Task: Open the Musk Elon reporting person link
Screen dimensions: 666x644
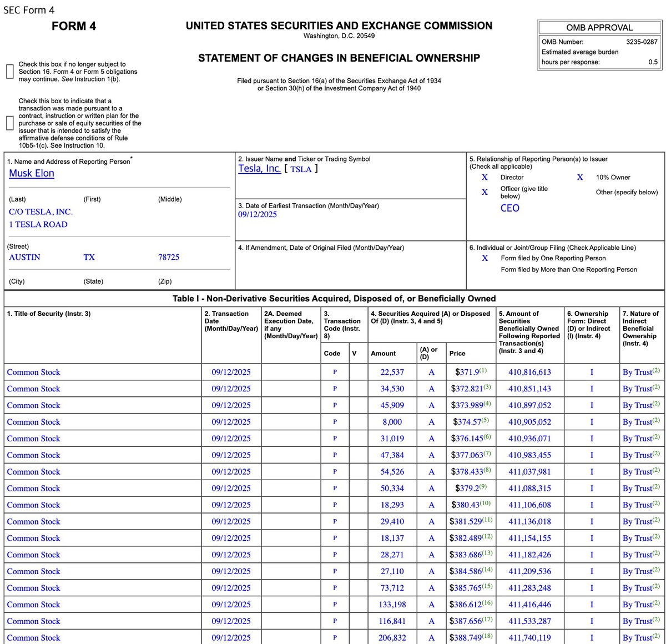Action: (32, 173)
